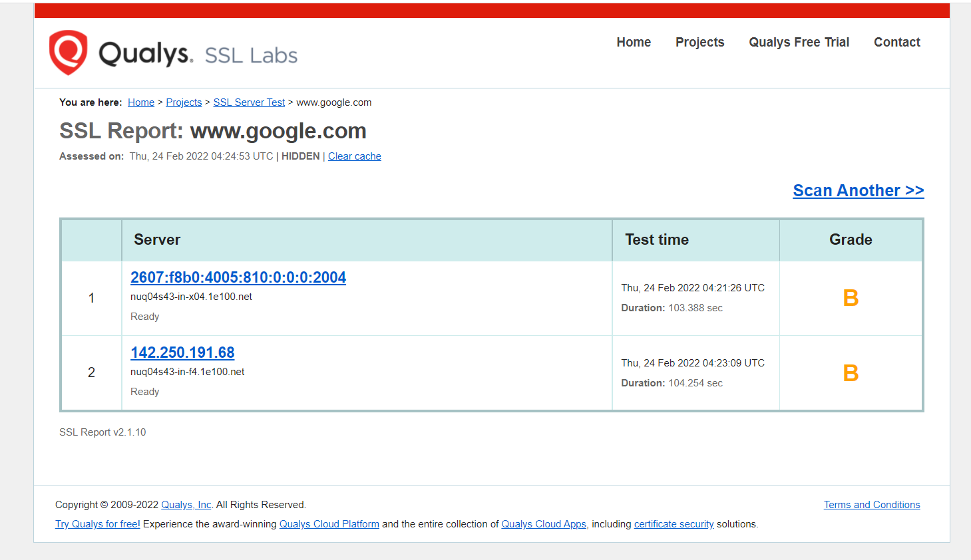Open the Qualys, Inc copyright link
This screenshot has height=560, width=971.
(x=186, y=504)
